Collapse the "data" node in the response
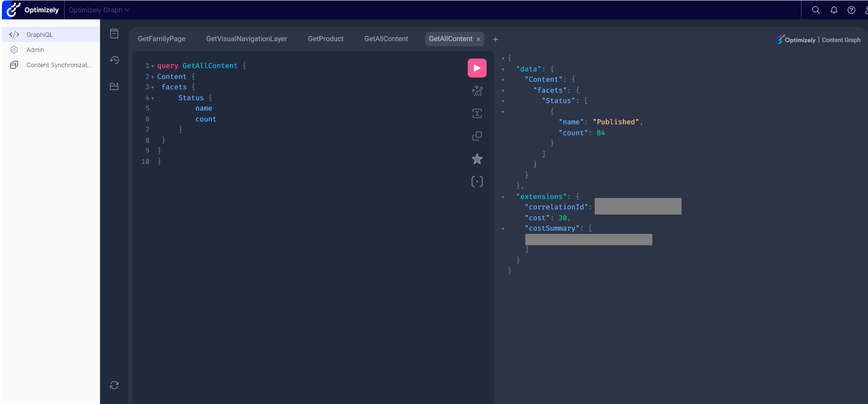Screen dimensions: 868x404 pyautogui.click(x=503, y=69)
